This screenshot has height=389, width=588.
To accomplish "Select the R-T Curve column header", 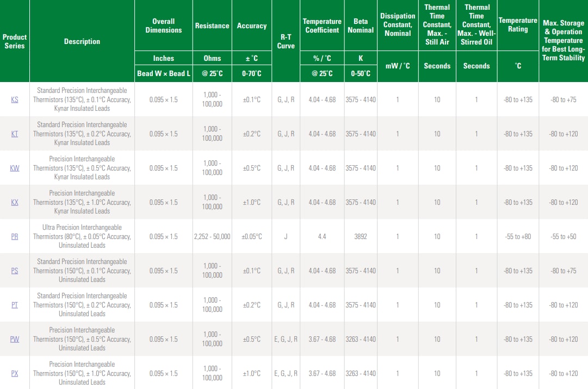I will point(286,41).
